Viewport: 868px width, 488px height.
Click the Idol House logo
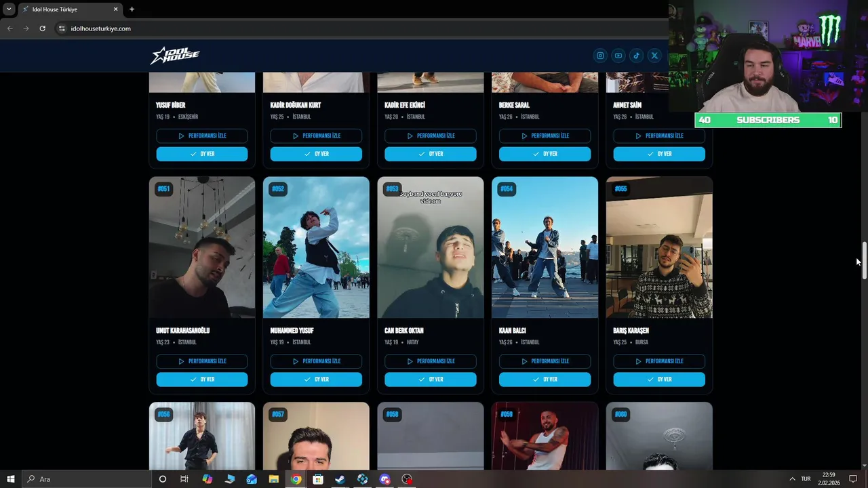(x=175, y=56)
